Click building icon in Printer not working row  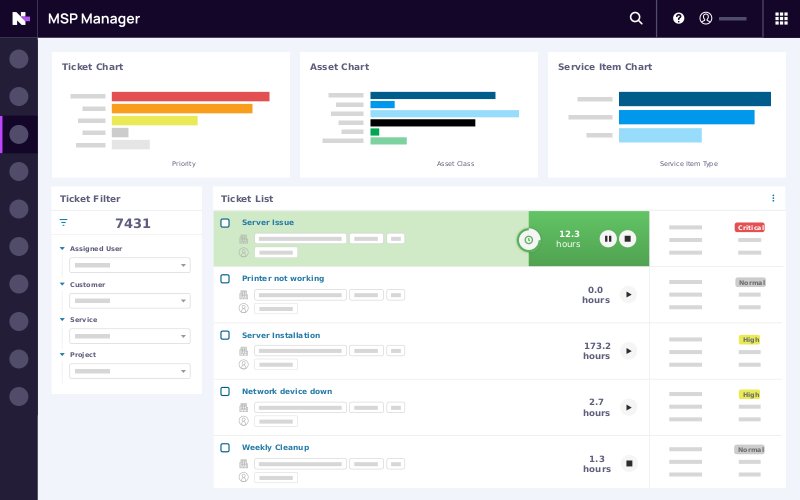coord(243,294)
